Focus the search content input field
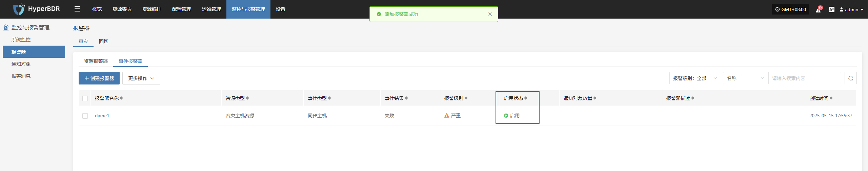Screen dimensions: 868x171 804,78
